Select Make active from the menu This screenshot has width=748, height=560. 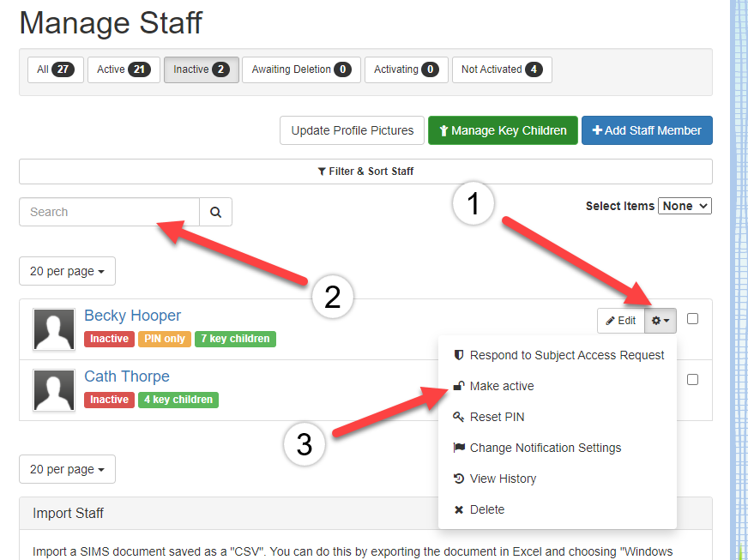tap(501, 386)
